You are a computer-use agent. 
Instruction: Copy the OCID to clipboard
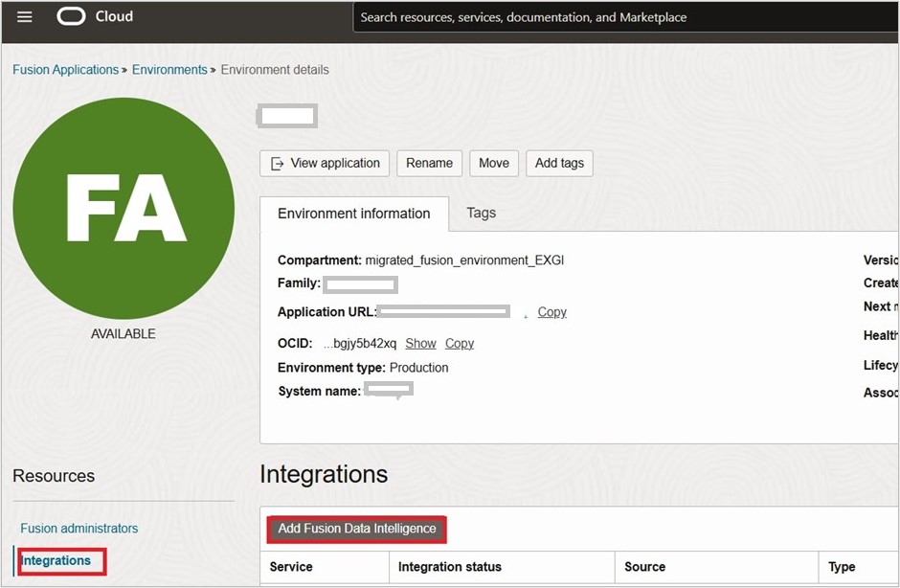point(459,343)
